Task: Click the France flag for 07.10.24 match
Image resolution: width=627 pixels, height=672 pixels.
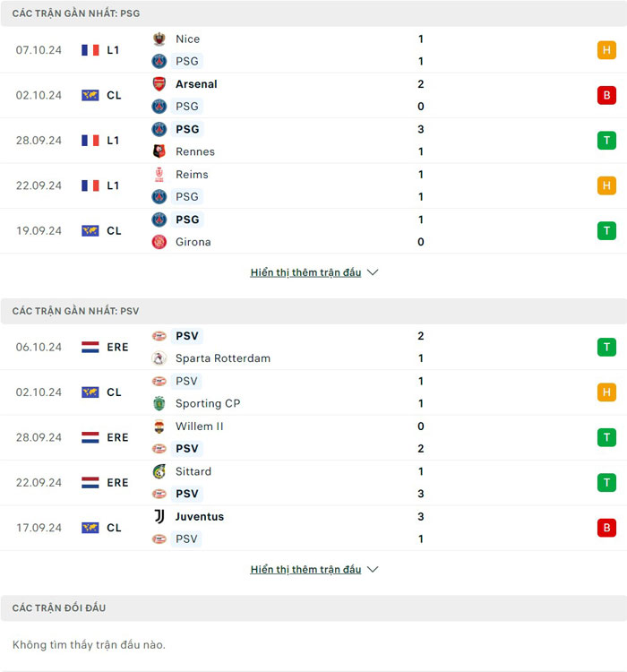Action: point(90,50)
